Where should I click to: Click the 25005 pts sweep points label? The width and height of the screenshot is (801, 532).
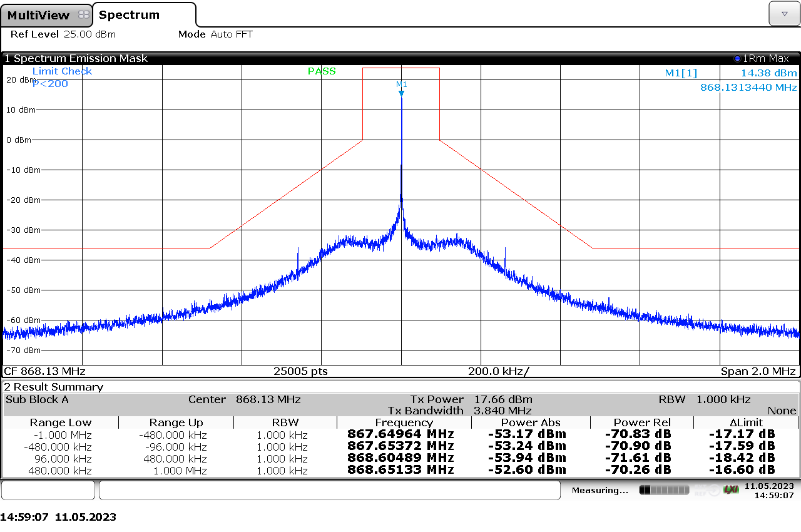click(300, 371)
